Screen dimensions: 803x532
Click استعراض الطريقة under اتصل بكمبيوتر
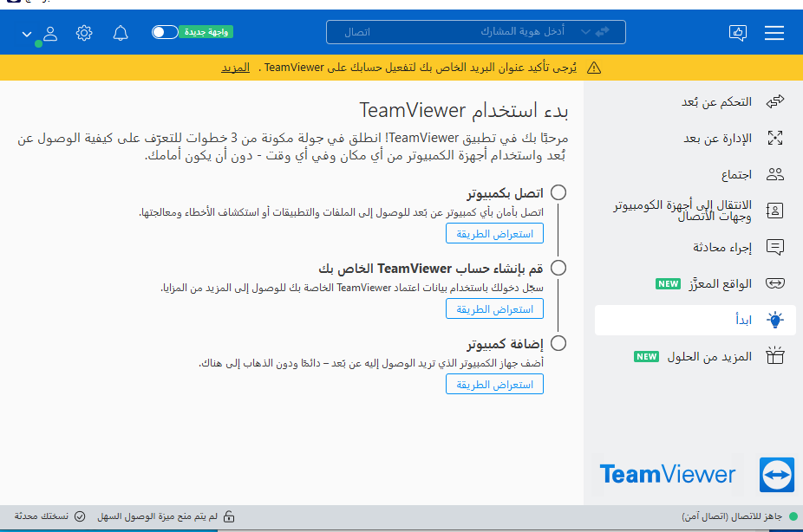pyautogui.click(x=494, y=234)
